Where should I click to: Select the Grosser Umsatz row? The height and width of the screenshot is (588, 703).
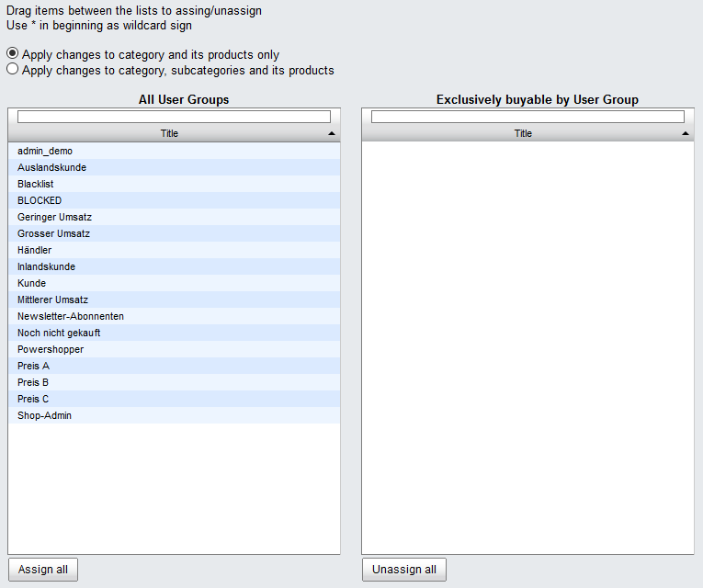click(174, 234)
